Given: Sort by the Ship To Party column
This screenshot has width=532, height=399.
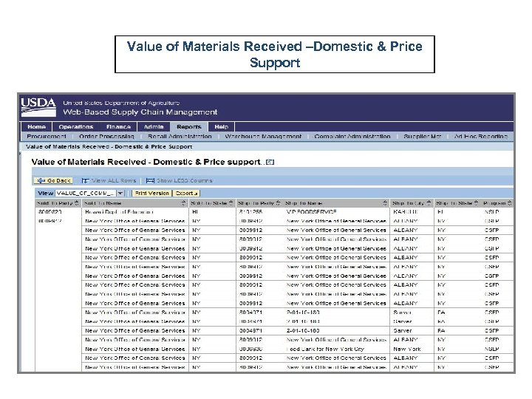Looking at the screenshot, I should (279, 203).
